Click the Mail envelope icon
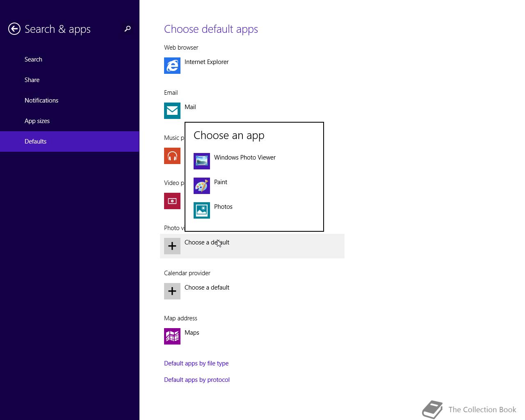Viewport: 525px width, 420px height. click(x=172, y=111)
